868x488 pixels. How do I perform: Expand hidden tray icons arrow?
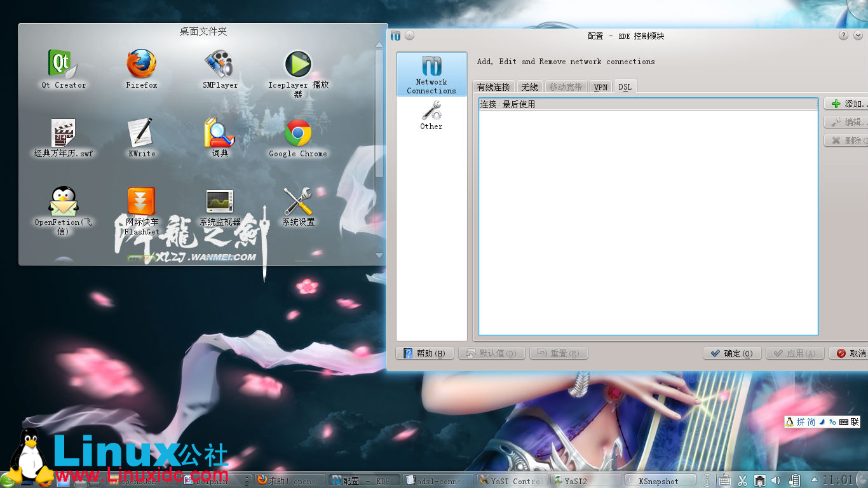click(815, 479)
